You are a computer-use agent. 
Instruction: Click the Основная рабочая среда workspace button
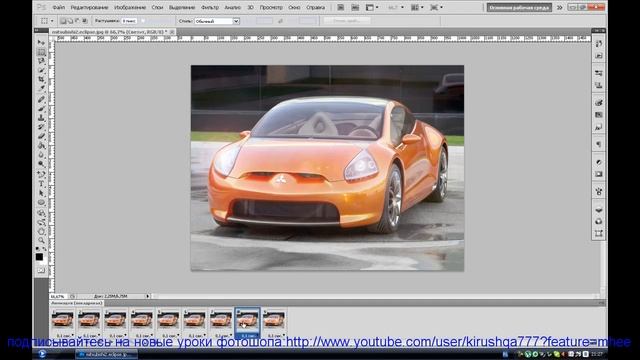pos(519,7)
